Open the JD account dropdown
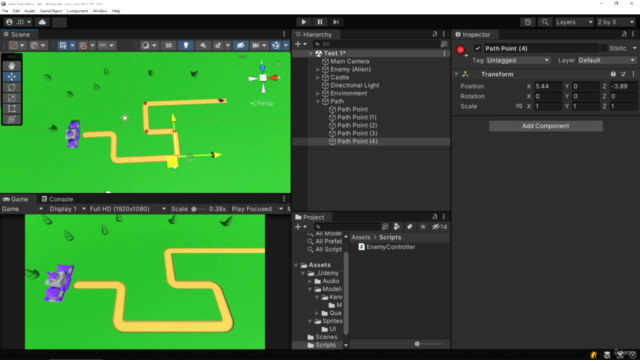This screenshot has height=360, width=640. click(18, 22)
